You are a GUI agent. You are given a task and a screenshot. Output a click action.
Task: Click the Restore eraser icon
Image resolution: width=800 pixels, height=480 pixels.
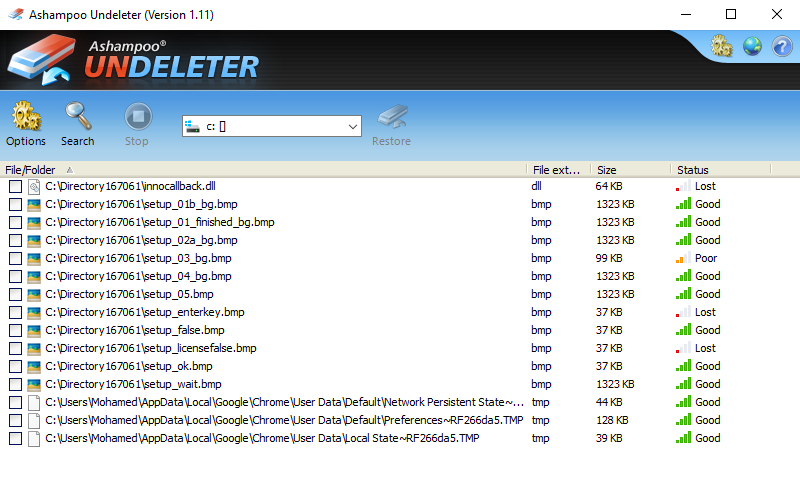tap(392, 116)
